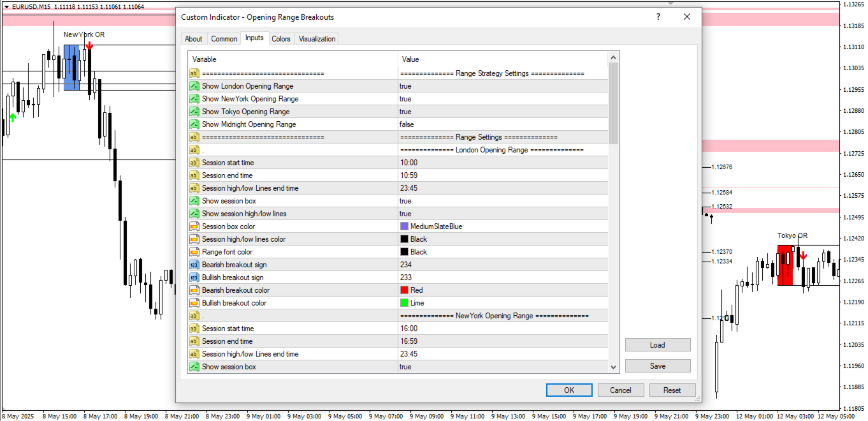This screenshot has height=421, width=868.
Task: Select the Inputs tab
Action: tap(254, 38)
